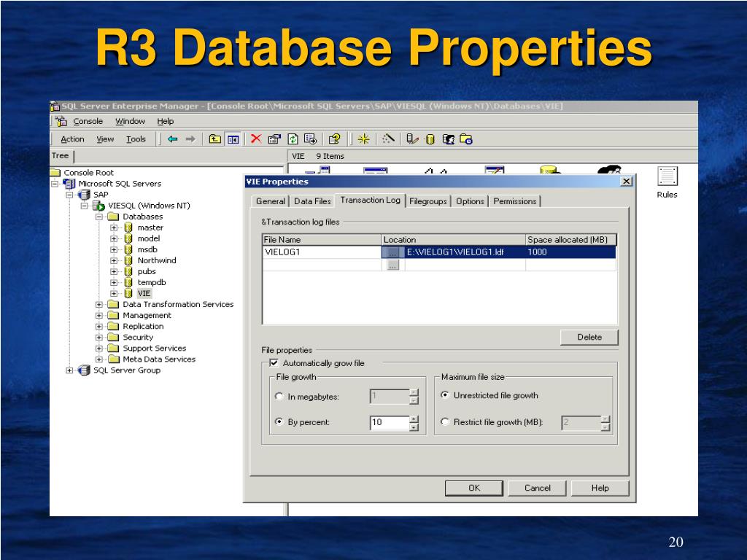Viewport: 747px width, 560px height.
Task: Switch to the Permissions tab
Action: tap(515, 201)
